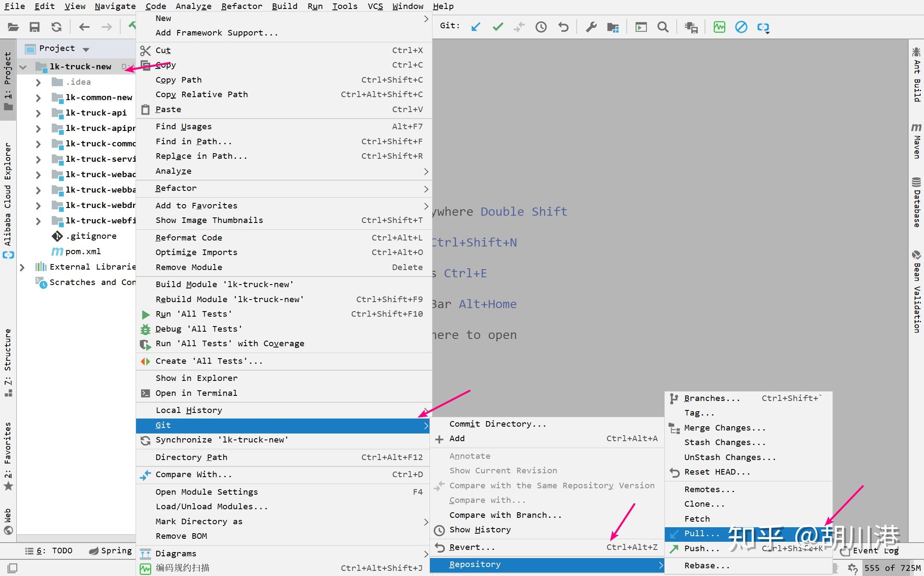Click the Git revert toolbar icon
Screen dimensions: 924x576
coord(563,27)
